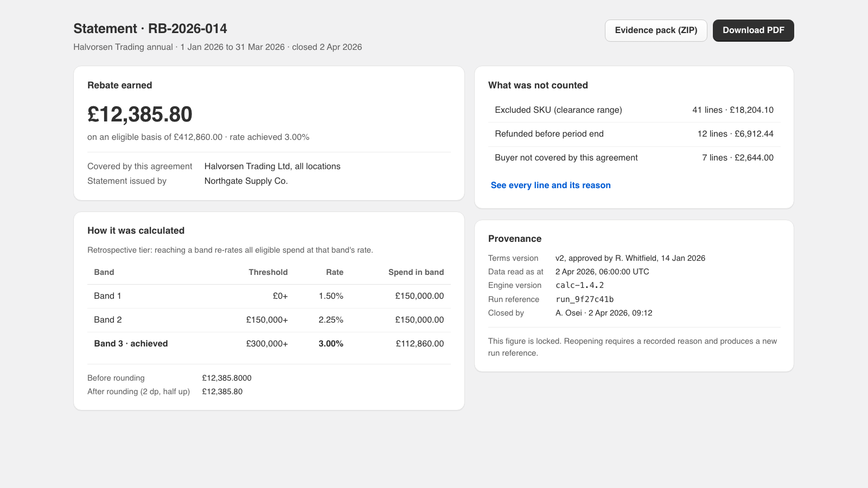Select Halvorsen Trading Ltd, all locations
The width and height of the screenshot is (868, 488).
pyautogui.click(x=272, y=166)
